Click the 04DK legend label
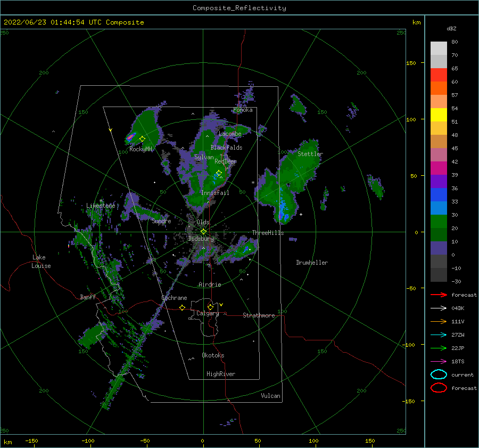The image size is (479, 448). pos(458,308)
